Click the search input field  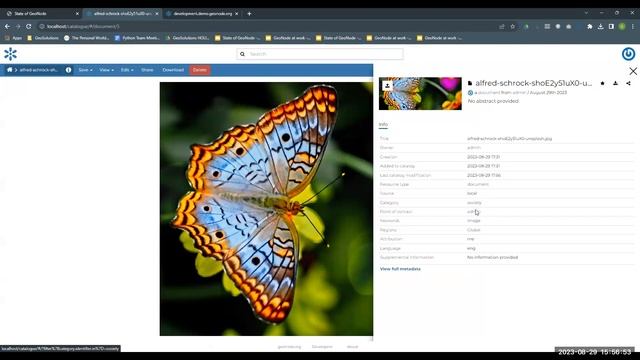pos(320,54)
